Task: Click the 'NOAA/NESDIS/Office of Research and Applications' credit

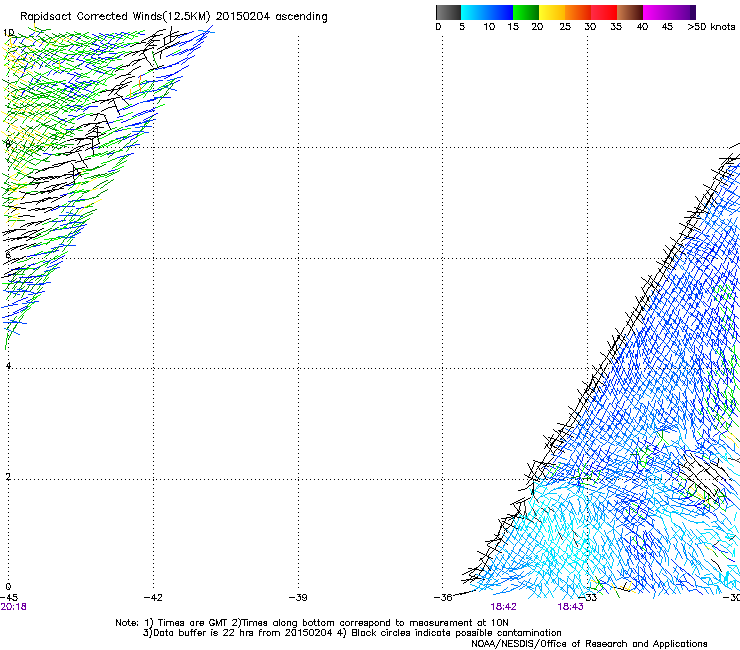Action: point(589,644)
